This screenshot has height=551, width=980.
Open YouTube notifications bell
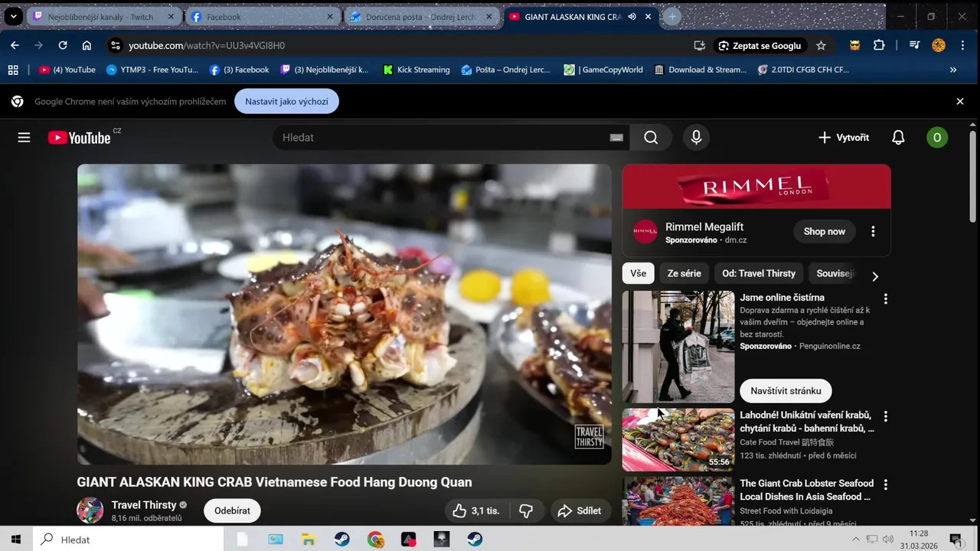point(898,138)
